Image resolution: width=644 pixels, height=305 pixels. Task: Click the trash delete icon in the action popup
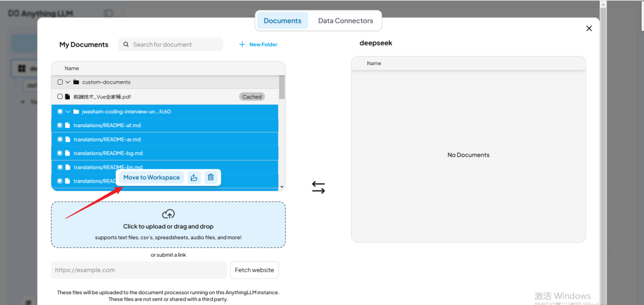[210, 178]
